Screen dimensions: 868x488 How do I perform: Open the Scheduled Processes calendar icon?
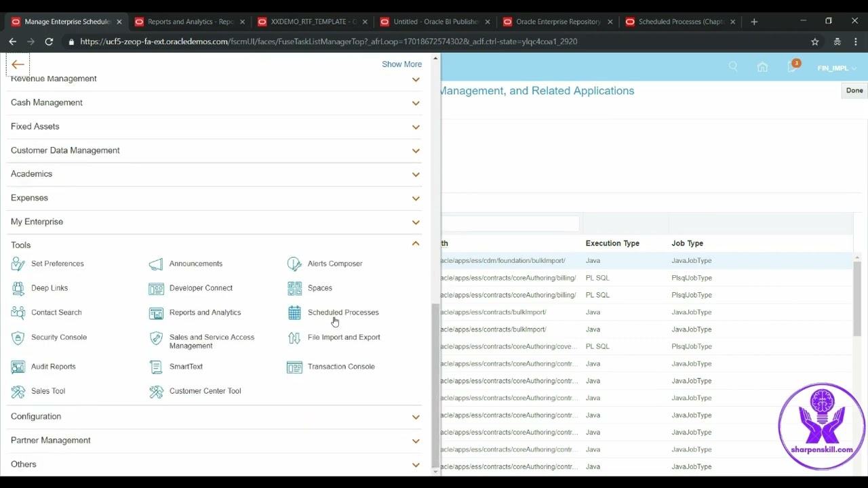coord(294,312)
